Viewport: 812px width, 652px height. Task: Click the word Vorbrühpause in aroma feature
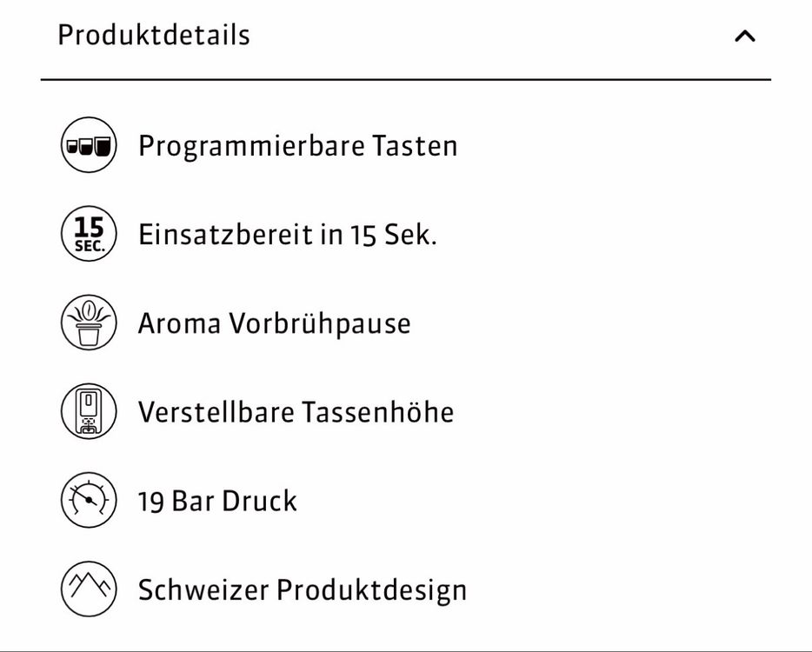point(320,325)
